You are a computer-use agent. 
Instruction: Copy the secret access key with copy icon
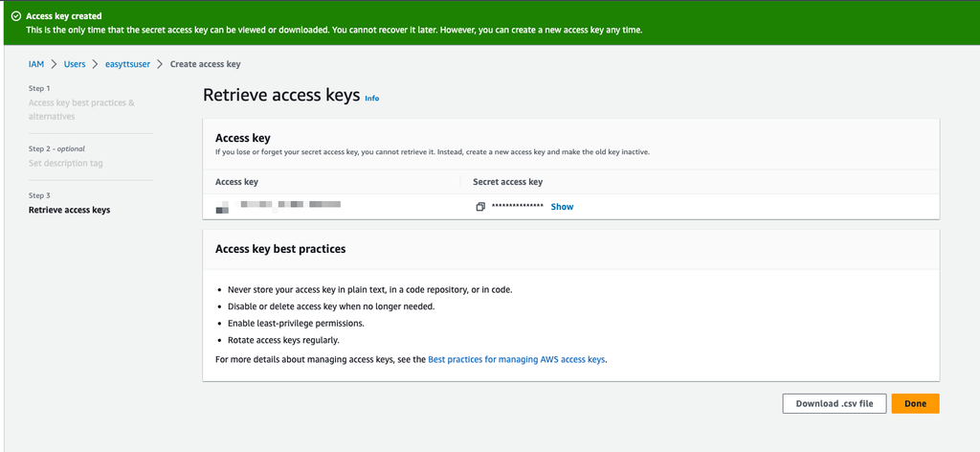coord(480,207)
